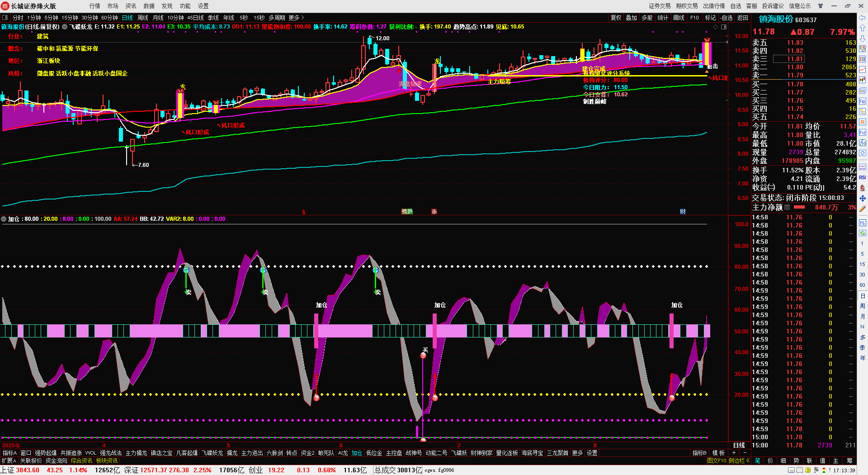Switch to the 周线 period tab

click(143, 18)
